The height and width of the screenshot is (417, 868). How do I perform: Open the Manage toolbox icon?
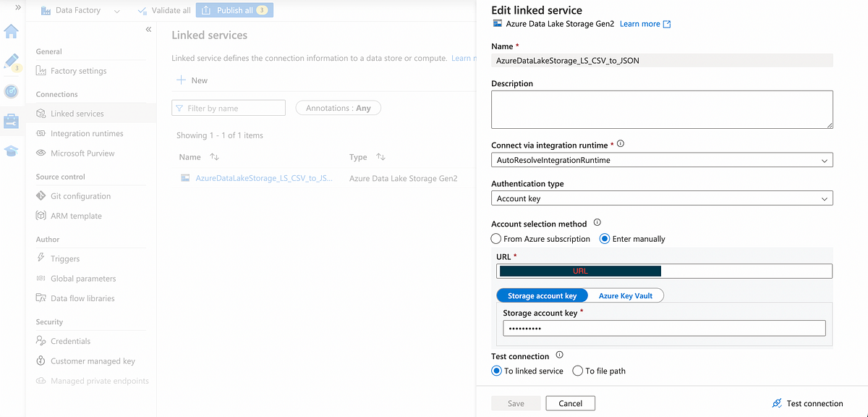pyautogui.click(x=12, y=121)
